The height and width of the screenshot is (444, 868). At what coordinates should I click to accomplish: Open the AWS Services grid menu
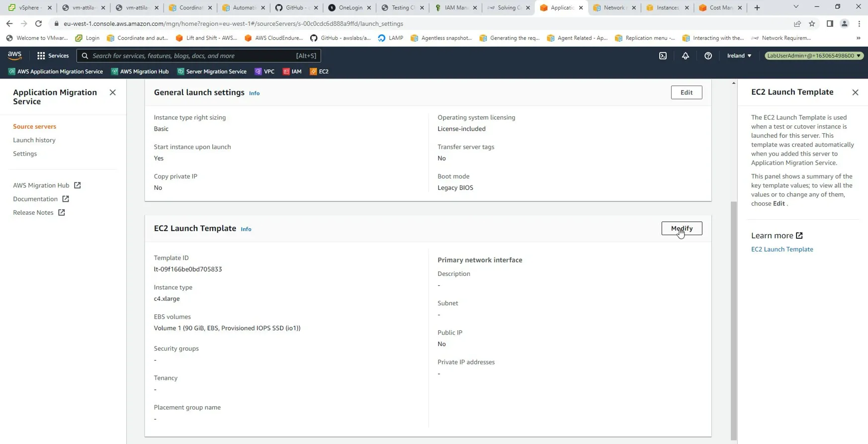[53, 56]
